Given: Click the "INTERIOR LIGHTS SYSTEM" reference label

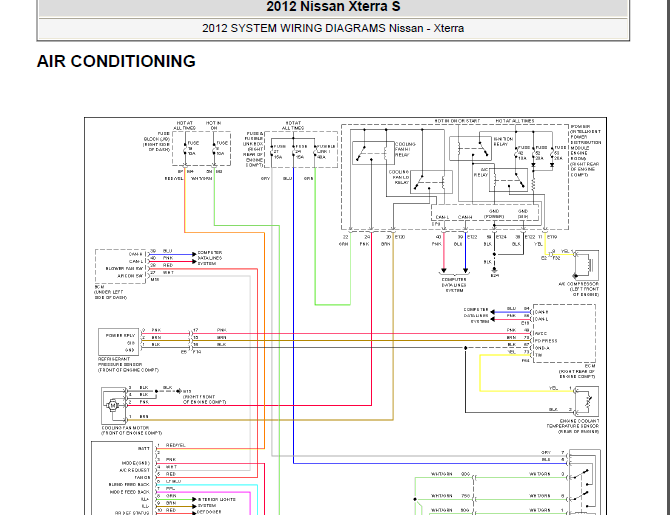Looking at the screenshot, I should click(x=217, y=502).
